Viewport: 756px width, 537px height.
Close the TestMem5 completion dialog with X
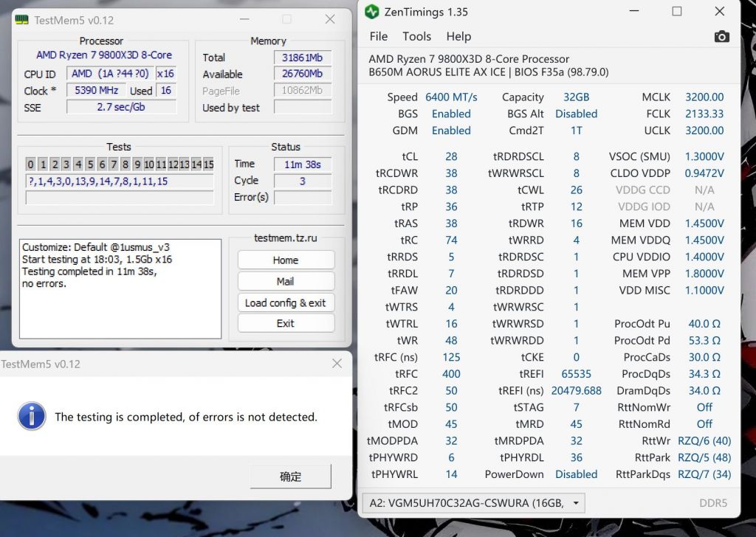337,364
